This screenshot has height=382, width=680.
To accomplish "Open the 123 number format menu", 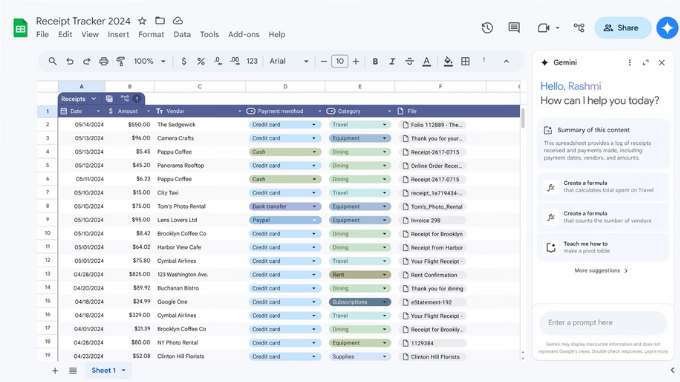I will [252, 62].
